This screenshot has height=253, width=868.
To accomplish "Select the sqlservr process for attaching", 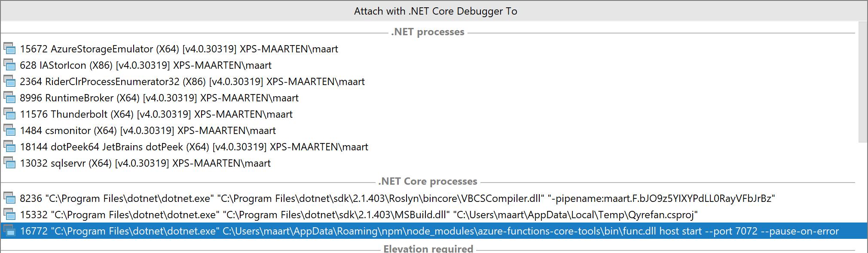I will [145, 163].
